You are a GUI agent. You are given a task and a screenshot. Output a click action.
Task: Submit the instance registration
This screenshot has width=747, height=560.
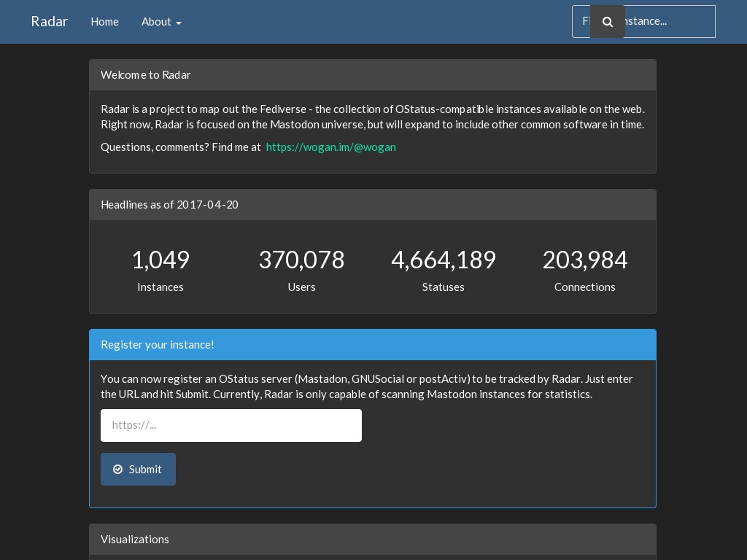click(138, 469)
